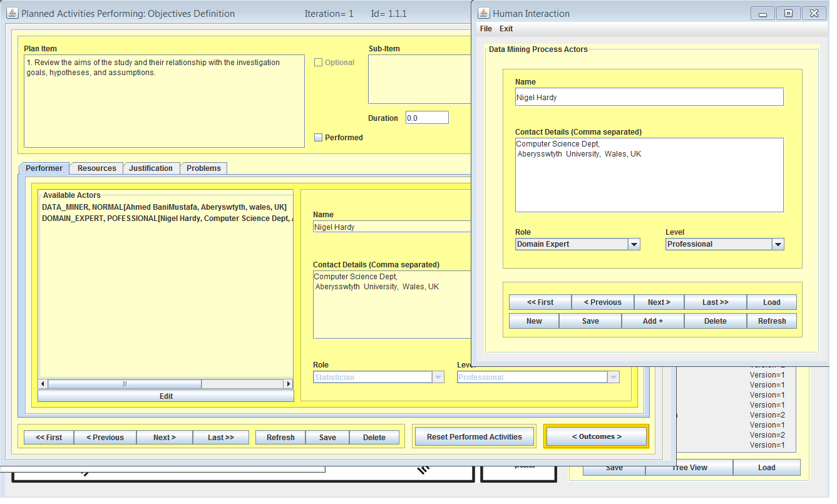837x504 pixels.
Task: Click the Duration input field
Action: point(427,118)
